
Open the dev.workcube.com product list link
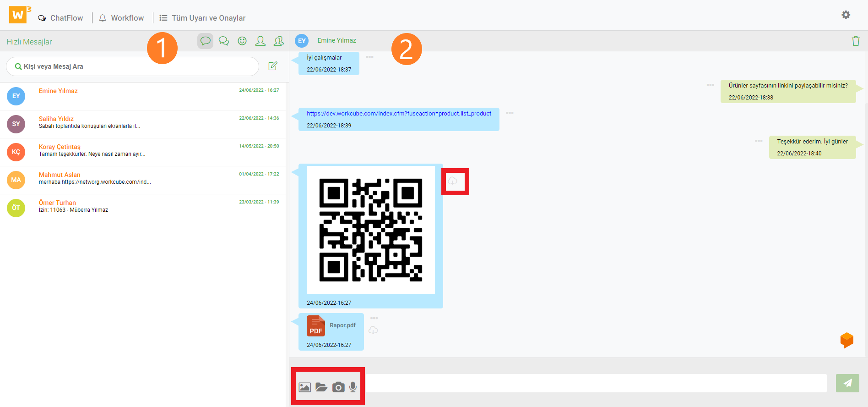(399, 114)
